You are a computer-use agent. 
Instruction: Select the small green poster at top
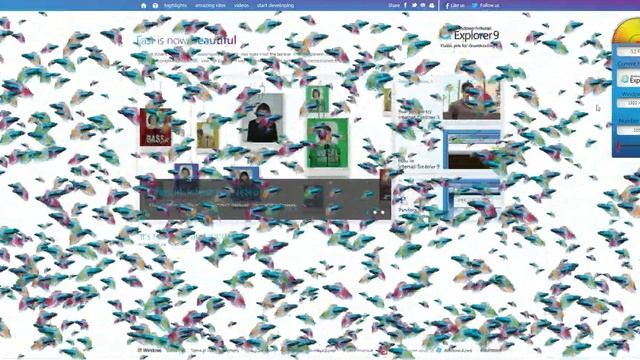point(317,99)
